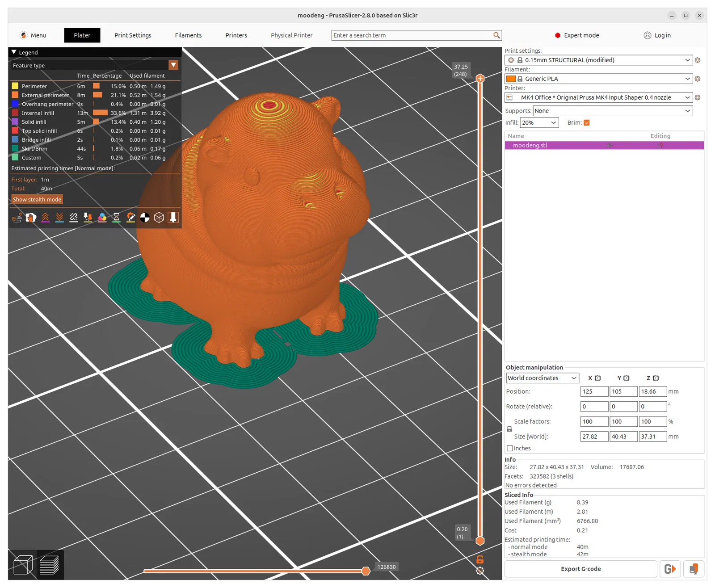Toggle Seams visibility icon in legend
715x588 pixels.
tap(74, 218)
